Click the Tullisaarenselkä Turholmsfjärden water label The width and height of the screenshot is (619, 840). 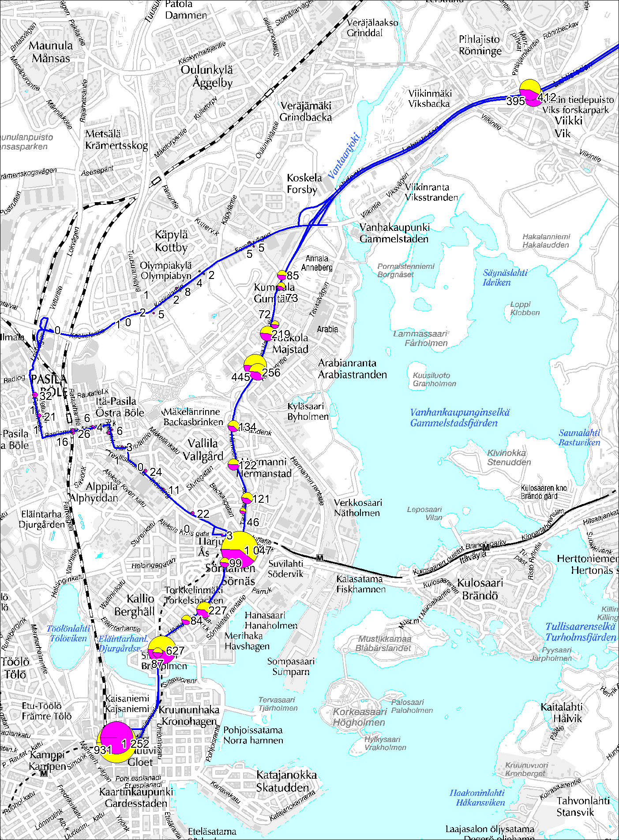(x=581, y=632)
